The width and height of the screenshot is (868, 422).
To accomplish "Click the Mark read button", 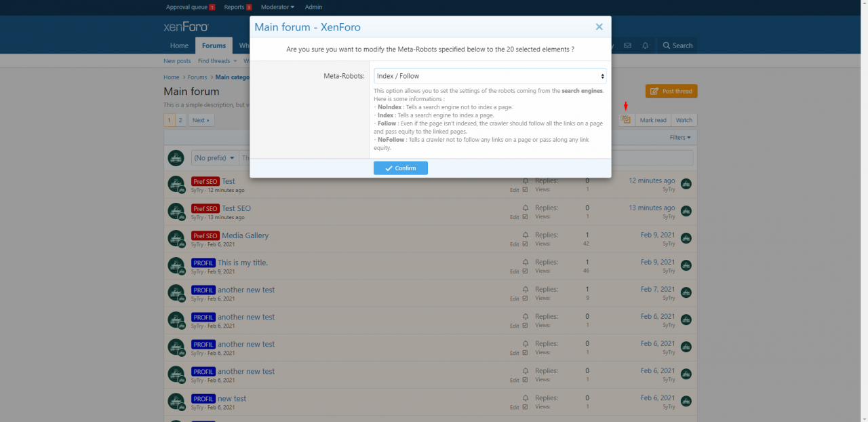I will coord(653,120).
